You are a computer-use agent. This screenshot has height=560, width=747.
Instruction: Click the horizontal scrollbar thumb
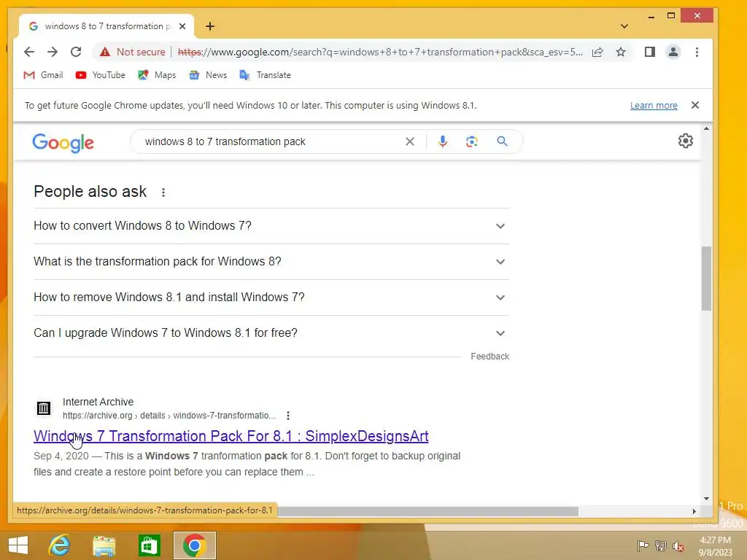(427, 511)
